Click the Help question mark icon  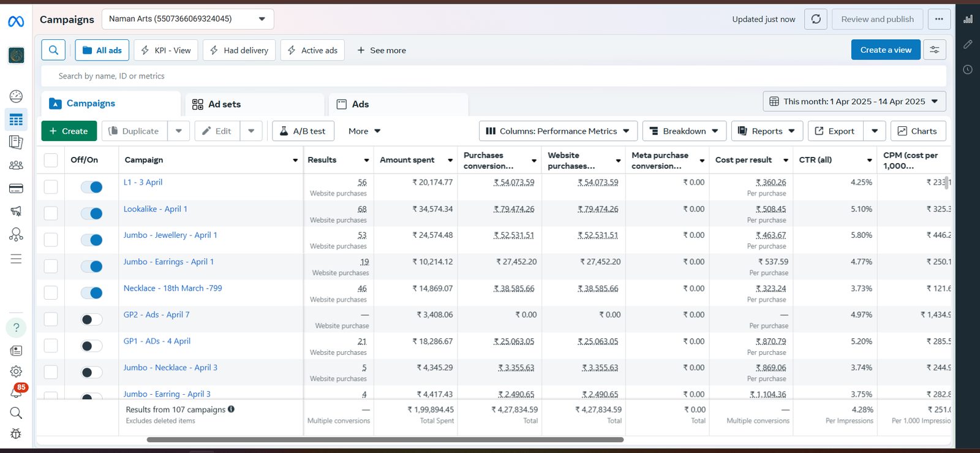coord(16,327)
